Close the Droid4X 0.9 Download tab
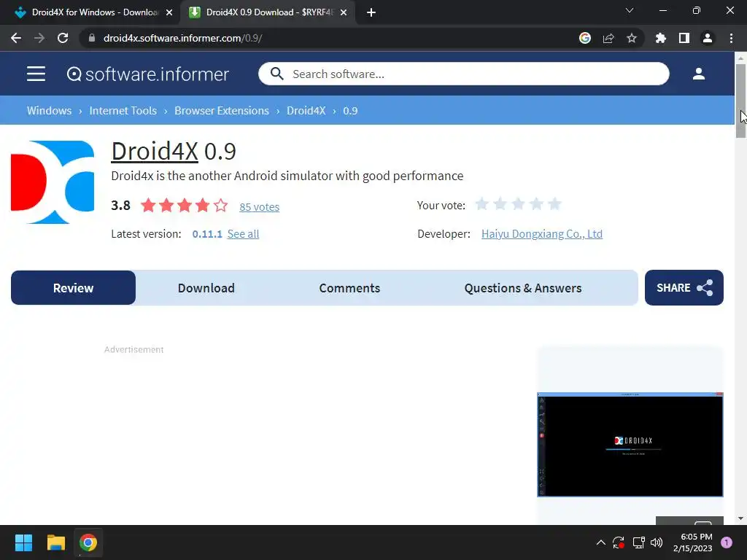The image size is (747, 560). [x=344, y=12]
